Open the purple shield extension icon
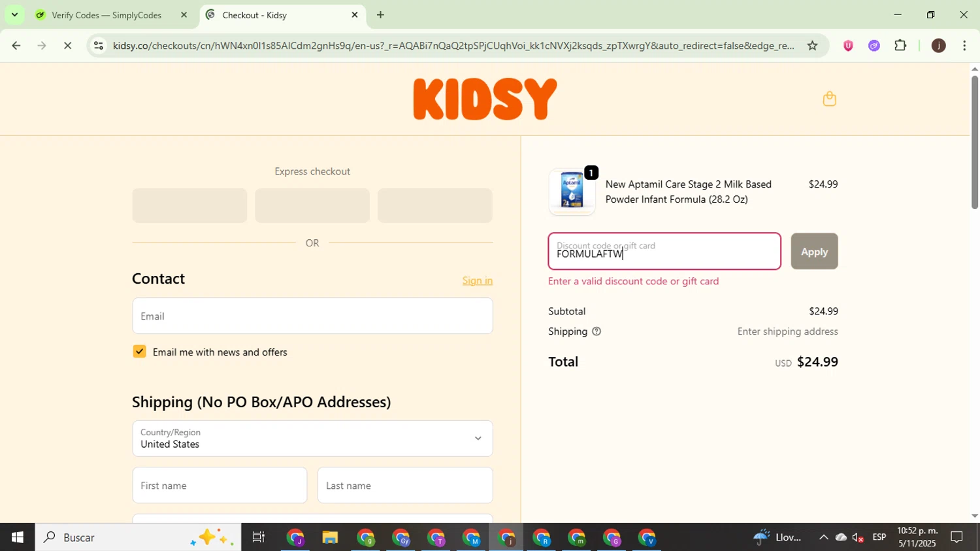The image size is (980, 551). [x=848, y=45]
